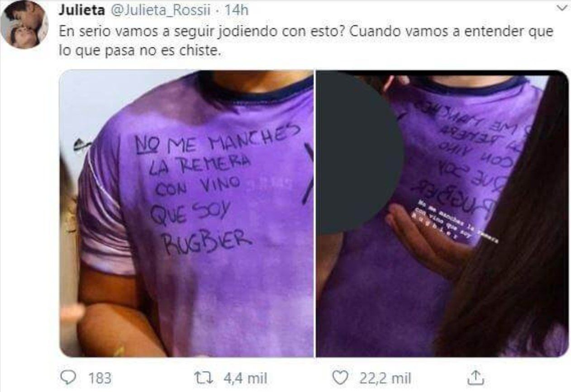Click the white story caption in right photo

click(x=457, y=222)
